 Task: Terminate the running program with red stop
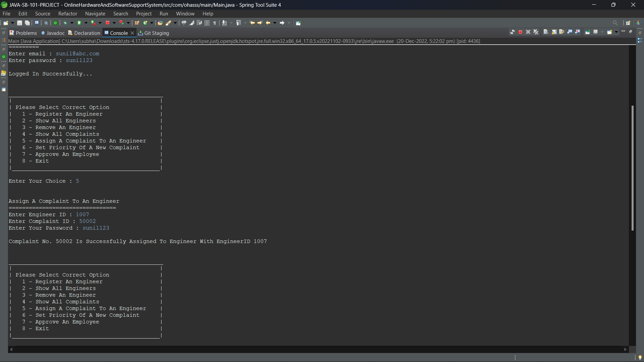point(520,32)
